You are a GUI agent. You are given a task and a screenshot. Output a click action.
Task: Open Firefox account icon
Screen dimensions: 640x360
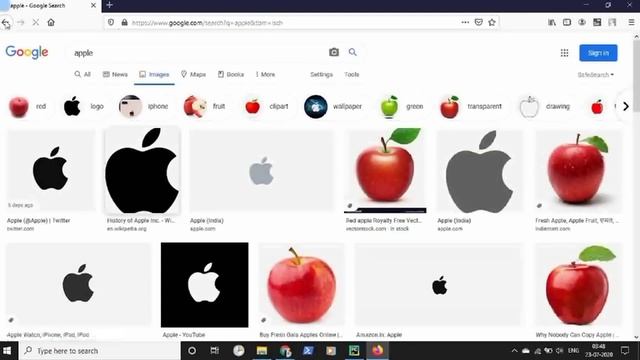point(582,22)
